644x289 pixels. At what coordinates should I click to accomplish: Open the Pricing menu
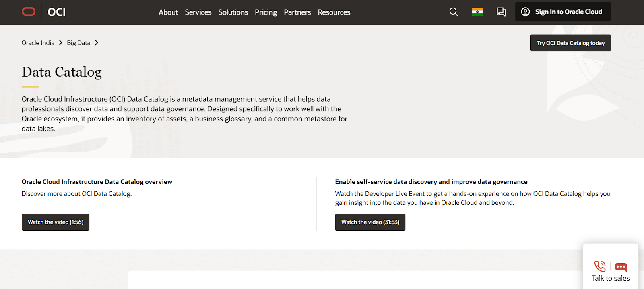[x=266, y=12]
